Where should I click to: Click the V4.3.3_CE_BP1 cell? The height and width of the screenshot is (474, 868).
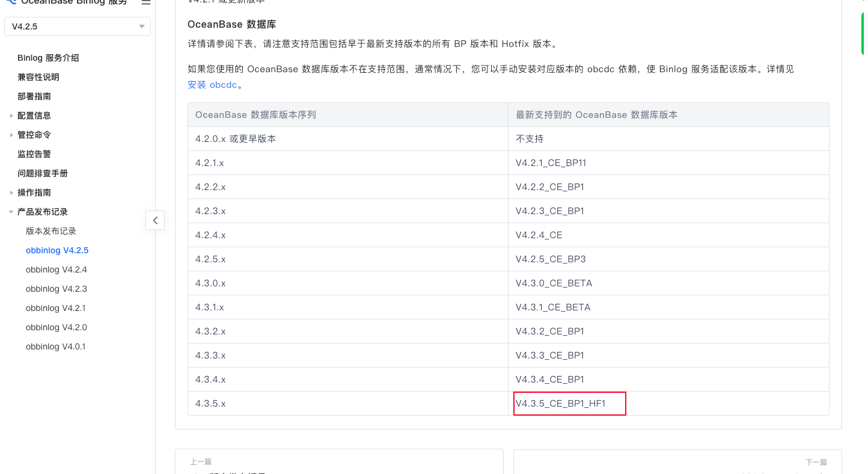pyautogui.click(x=668, y=355)
